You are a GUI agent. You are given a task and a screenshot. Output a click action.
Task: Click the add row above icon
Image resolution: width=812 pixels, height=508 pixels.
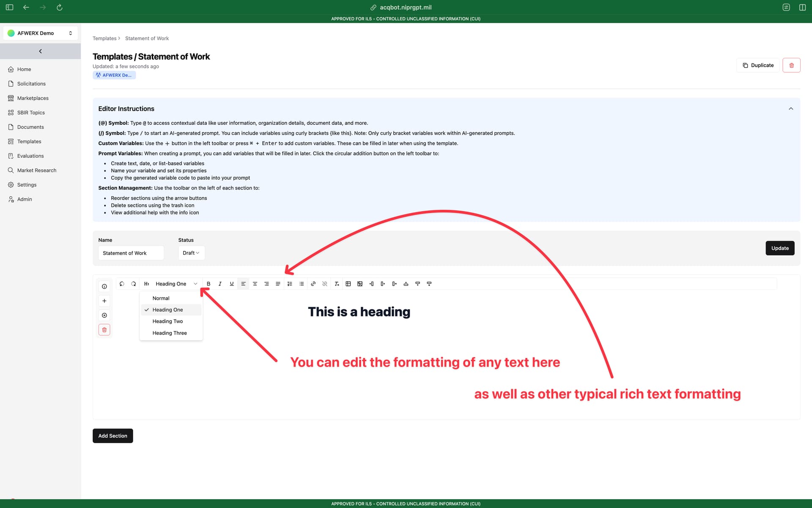(406, 284)
